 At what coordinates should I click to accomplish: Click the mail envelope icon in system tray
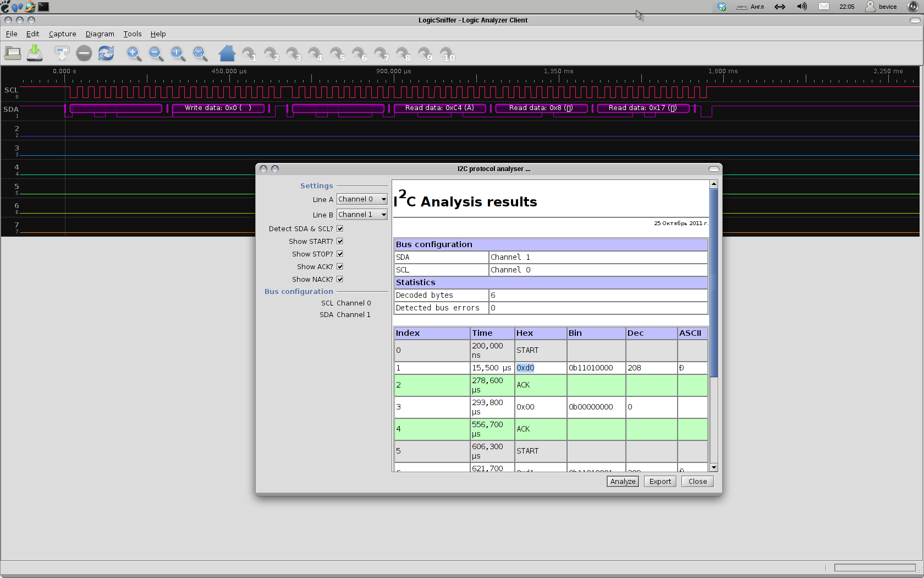point(823,7)
